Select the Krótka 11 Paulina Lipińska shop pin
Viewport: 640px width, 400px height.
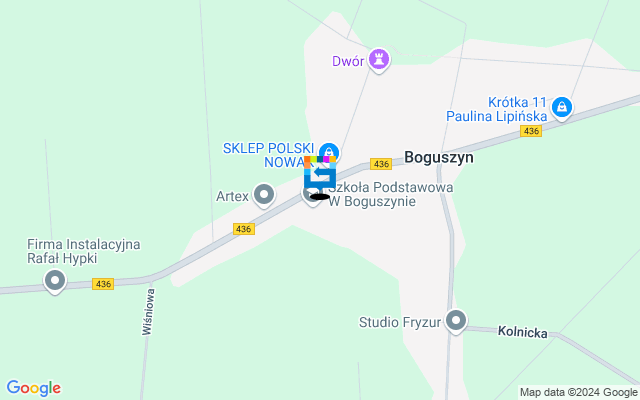tap(562, 109)
